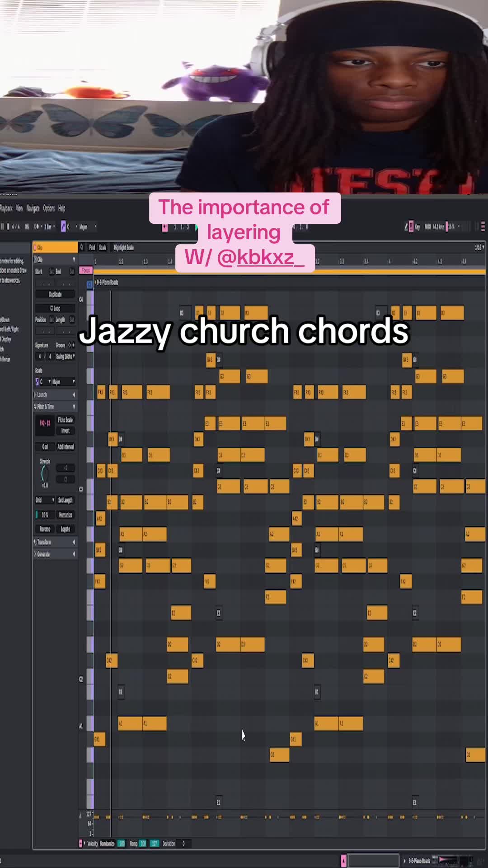Image resolution: width=488 pixels, height=868 pixels.
Task: Toggle Key map mode
Action: pos(418,226)
